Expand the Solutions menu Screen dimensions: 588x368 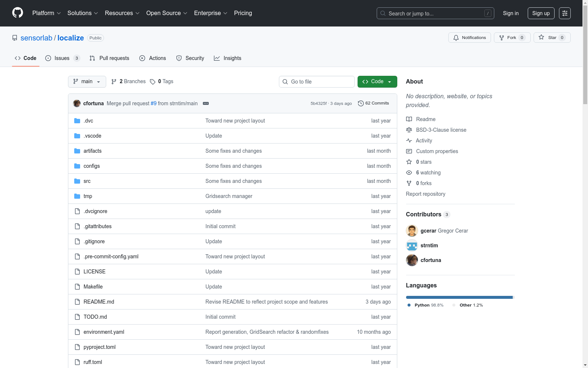pos(83,13)
